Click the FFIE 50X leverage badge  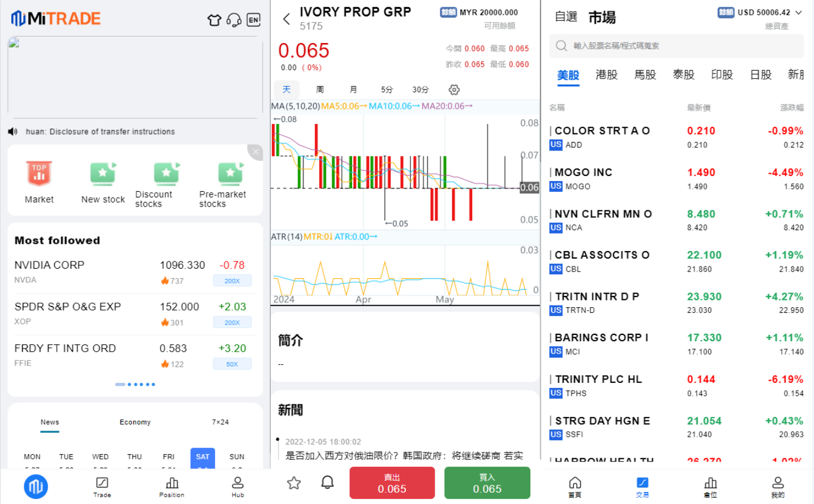click(x=232, y=364)
